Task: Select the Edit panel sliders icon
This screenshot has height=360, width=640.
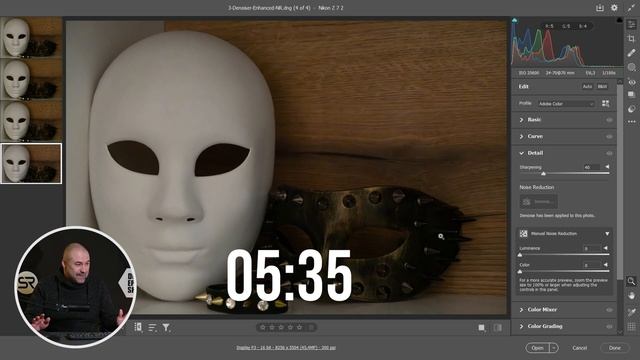Action: 631,25
